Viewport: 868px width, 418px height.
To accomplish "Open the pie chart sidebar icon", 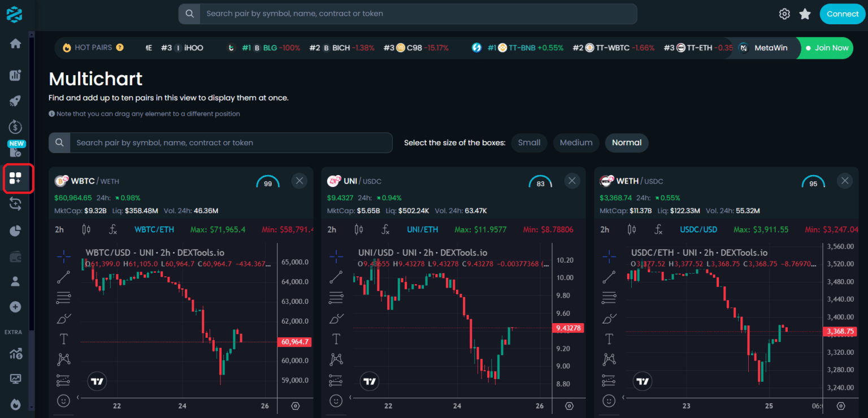I will click(15, 230).
